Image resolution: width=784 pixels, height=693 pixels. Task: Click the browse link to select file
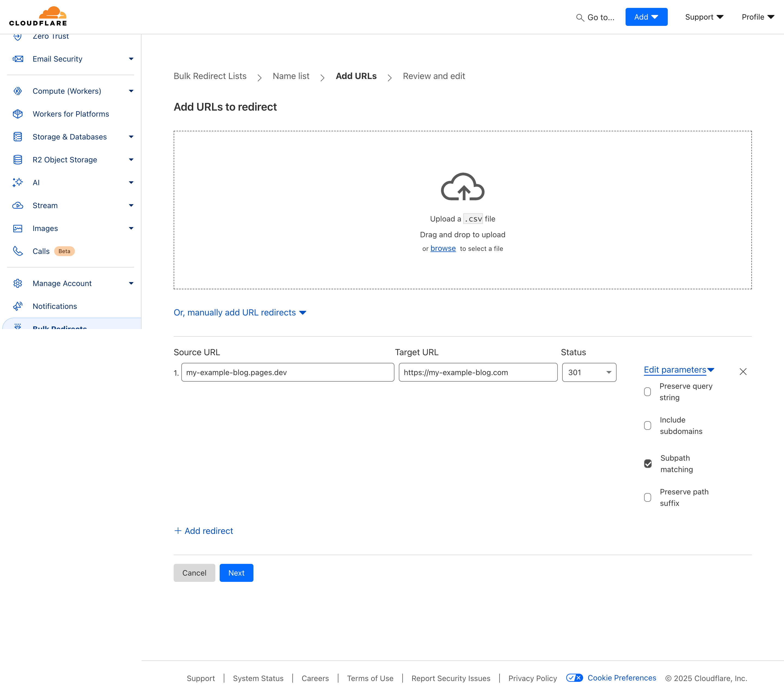[443, 248]
